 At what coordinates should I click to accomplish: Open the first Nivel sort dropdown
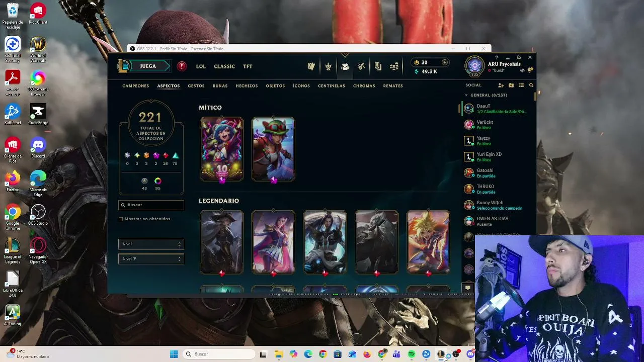(151, 244)
